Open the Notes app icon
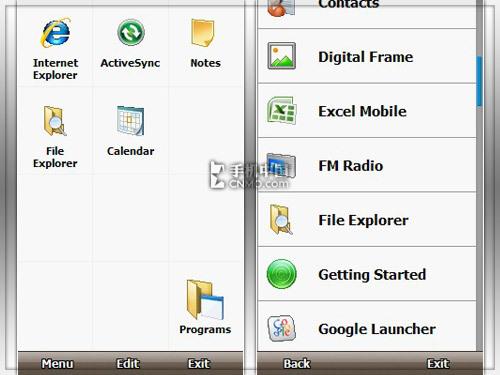 click(203, 33)
